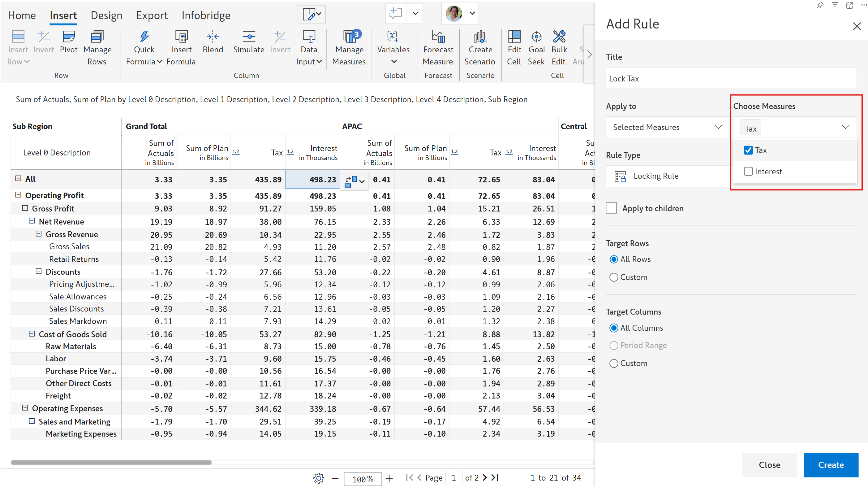Open the Export tab
868x488 pixels.
(x=152, y=15)
